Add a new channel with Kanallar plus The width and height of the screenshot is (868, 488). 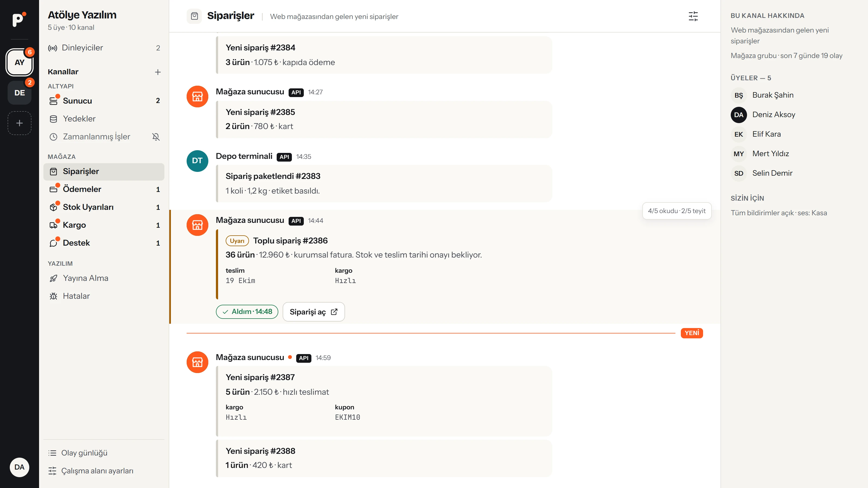coord(158,72)
